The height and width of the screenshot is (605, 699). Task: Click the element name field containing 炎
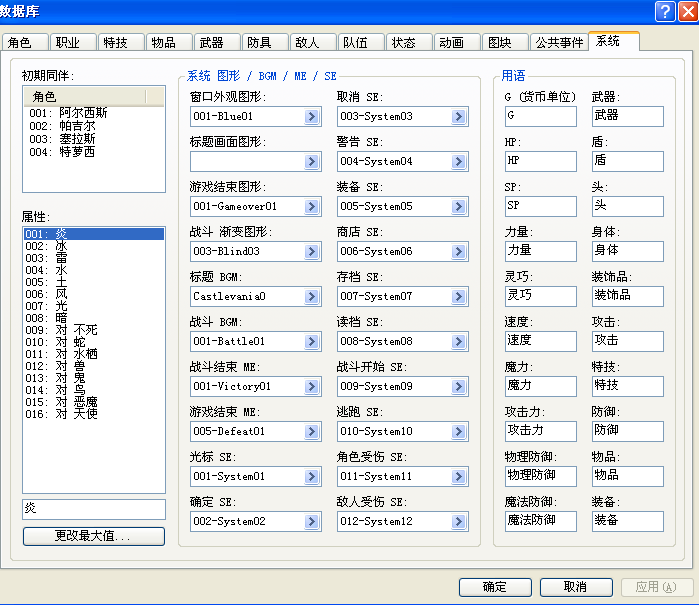pyautogui.click(x=94, y=509)
